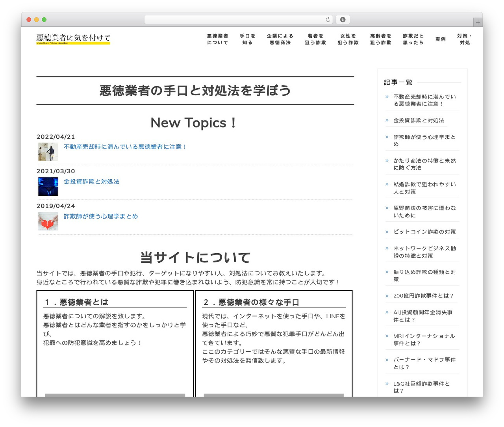Open sidebar link 金投資詐欺と対処法
504x427 pixels.
pos(419,121)
